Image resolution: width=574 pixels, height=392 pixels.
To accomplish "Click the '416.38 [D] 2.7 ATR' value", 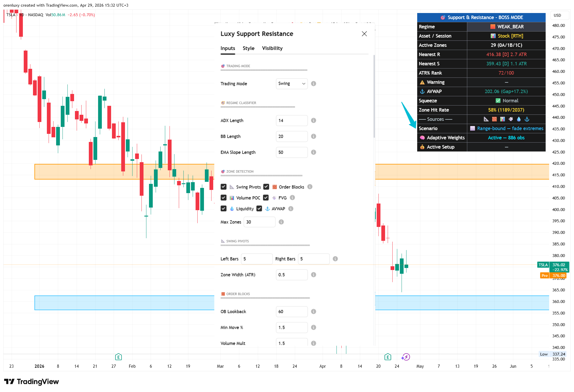I will (506, 54).
